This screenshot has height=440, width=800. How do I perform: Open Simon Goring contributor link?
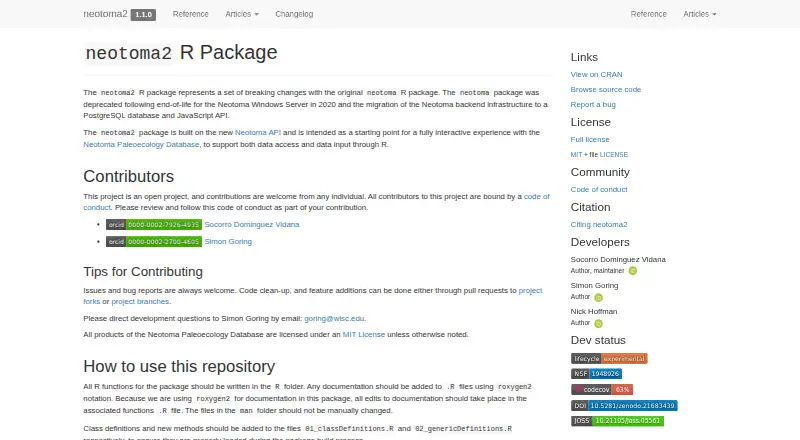[x=228, y=241]
